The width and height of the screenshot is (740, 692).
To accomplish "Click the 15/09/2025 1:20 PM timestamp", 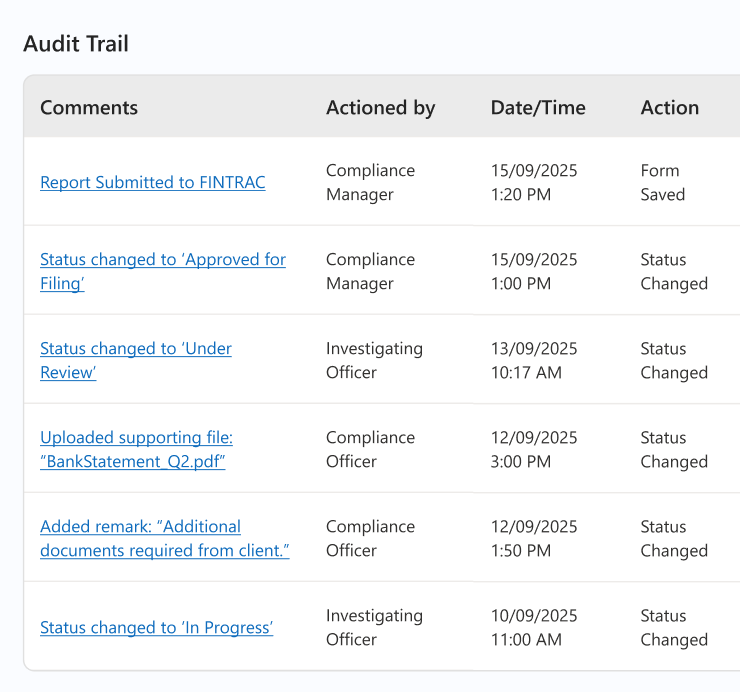I will [x=534, y=183].
